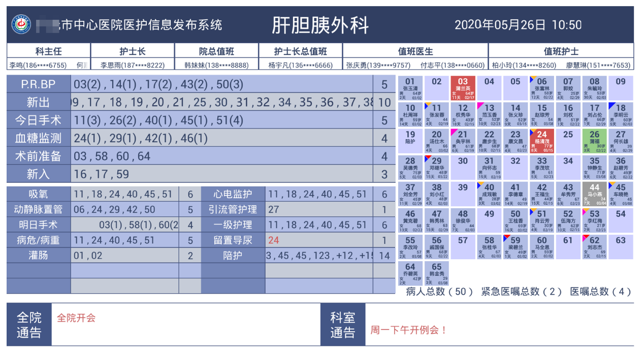The image size is (644, 349).
Task: Click the 全院开会 hospital notice text
Action: click(76, 318)
